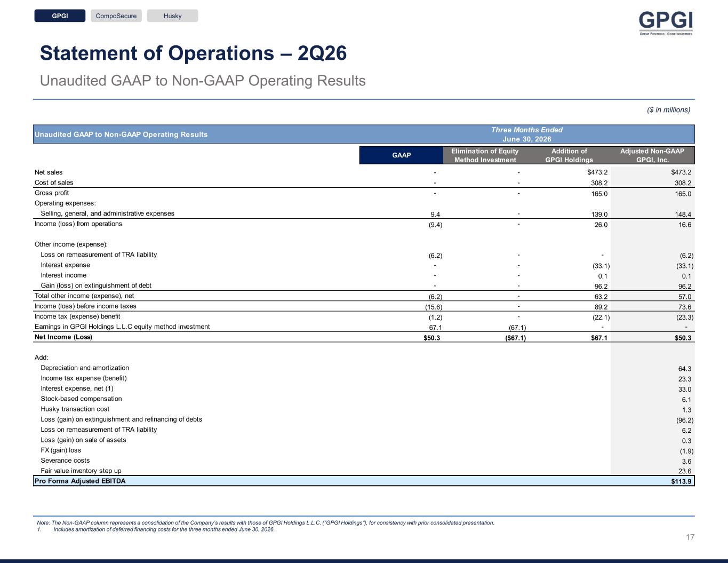
Task: Select the 64.3 depreciation and amortization value
Action: pos(685,369)
